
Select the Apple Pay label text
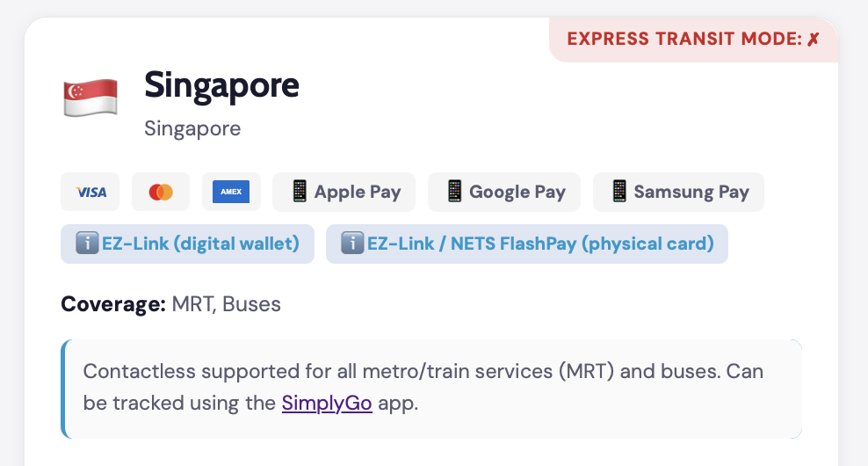[358, 192]
